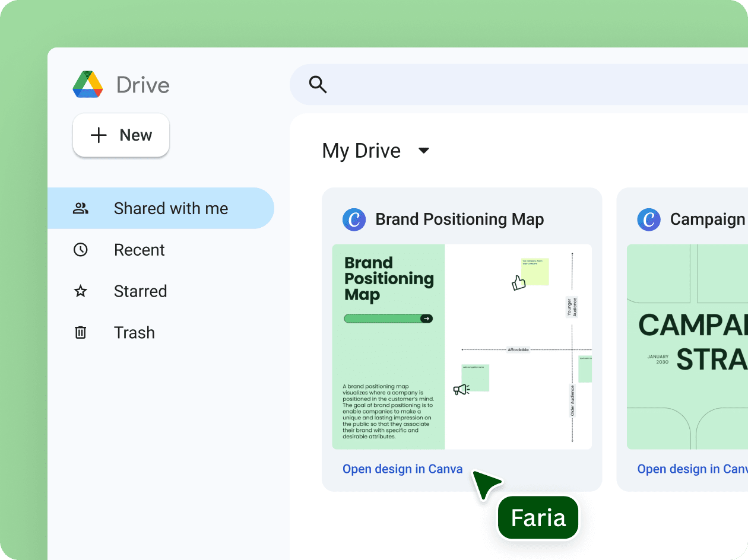Open the Campaign design in Canva
Screen dimensions: 748x560
[692, 469]
